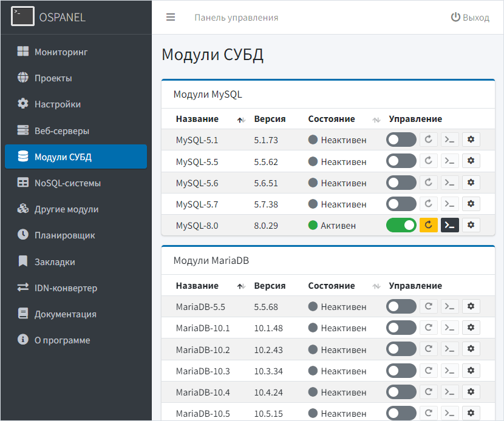This screenshot has height=421, width=504.
Task: Click the Выход logout link
Action: coord(470,18)
